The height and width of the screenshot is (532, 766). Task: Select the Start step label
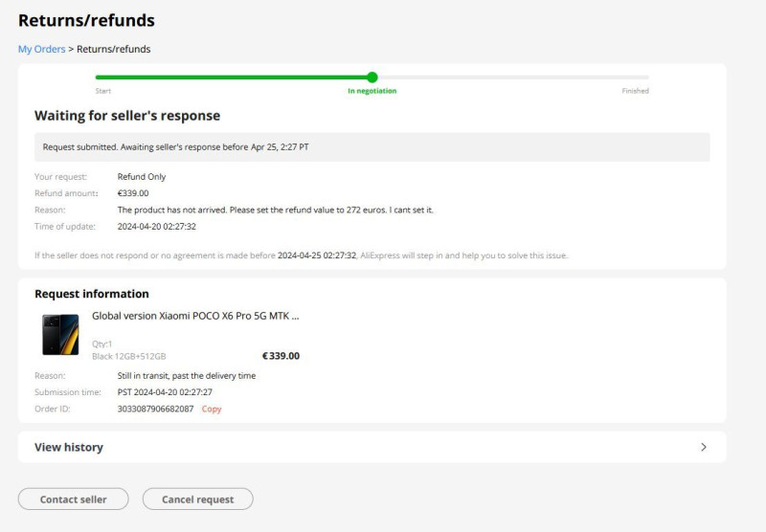click(x=103, y=91)
